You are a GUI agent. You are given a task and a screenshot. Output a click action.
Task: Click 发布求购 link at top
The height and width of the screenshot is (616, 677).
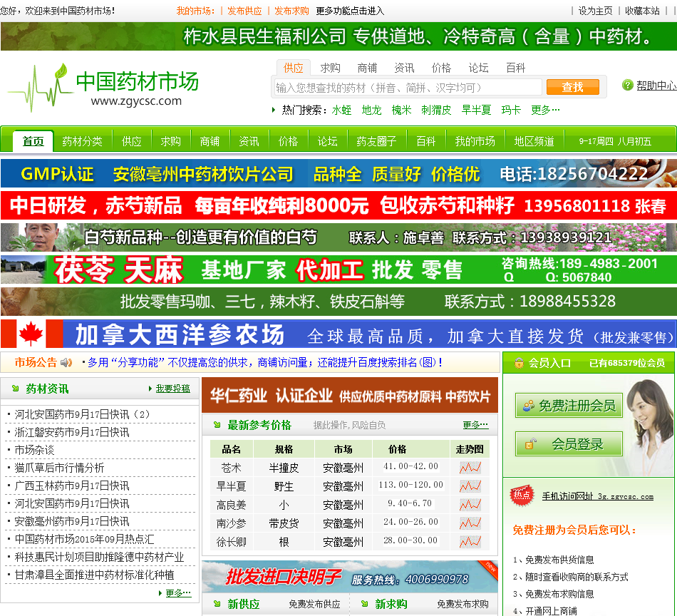point(292,11)
